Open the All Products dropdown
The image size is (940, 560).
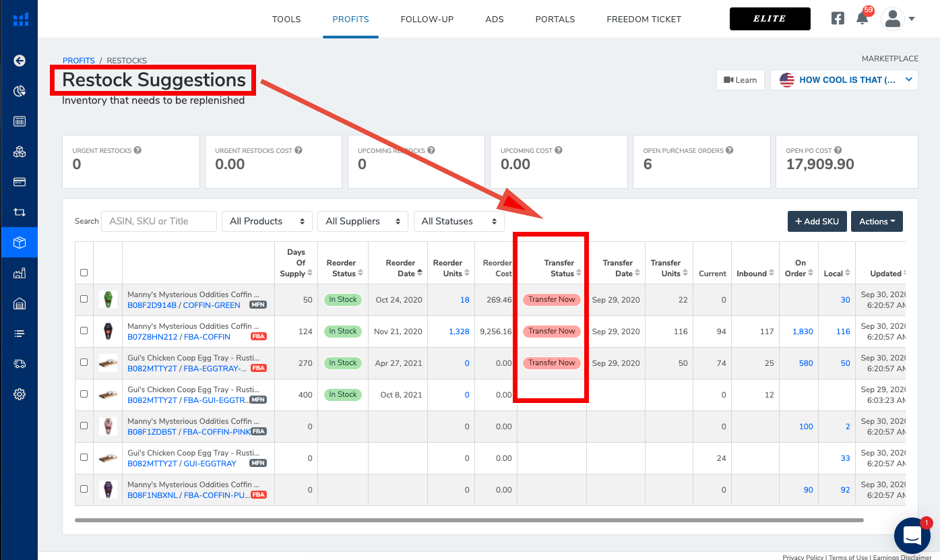267,221
